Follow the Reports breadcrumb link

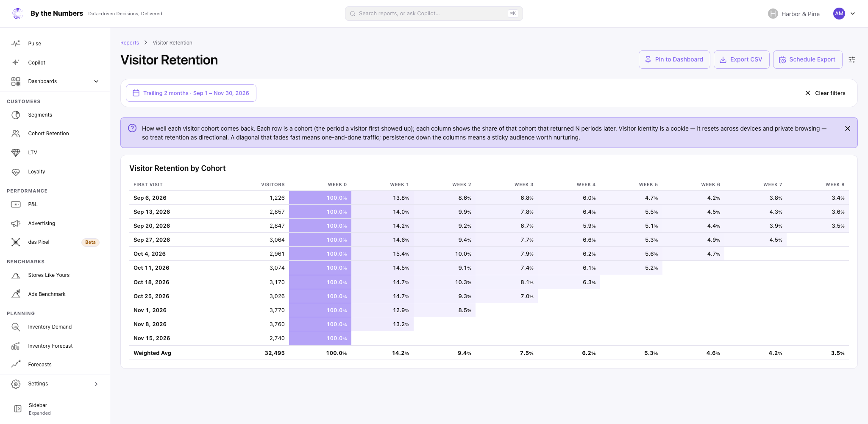[x=130, y=43]
